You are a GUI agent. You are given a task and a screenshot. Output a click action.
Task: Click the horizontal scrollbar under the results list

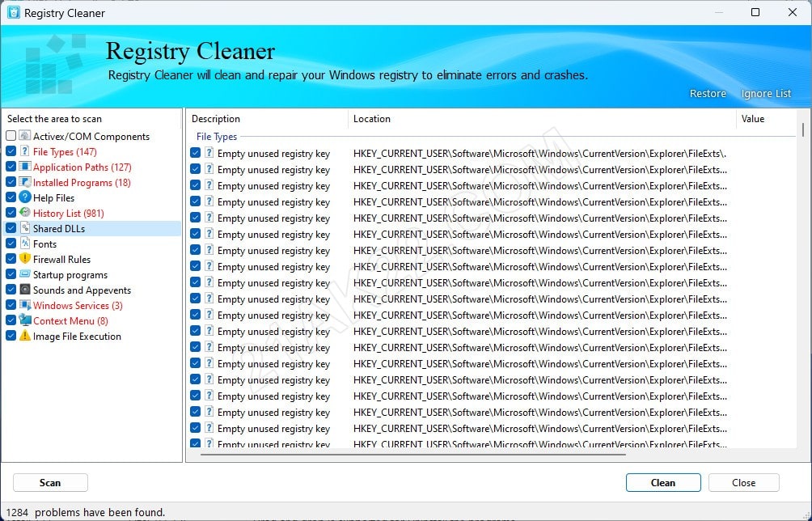tap(412, 455)
